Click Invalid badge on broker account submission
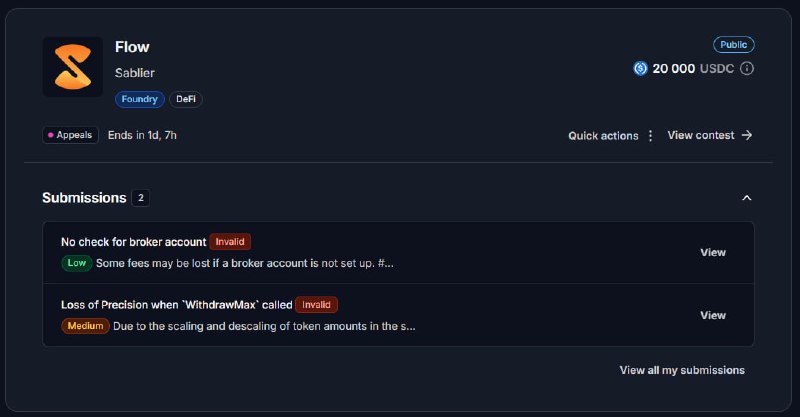 click(x=230, y=242)
